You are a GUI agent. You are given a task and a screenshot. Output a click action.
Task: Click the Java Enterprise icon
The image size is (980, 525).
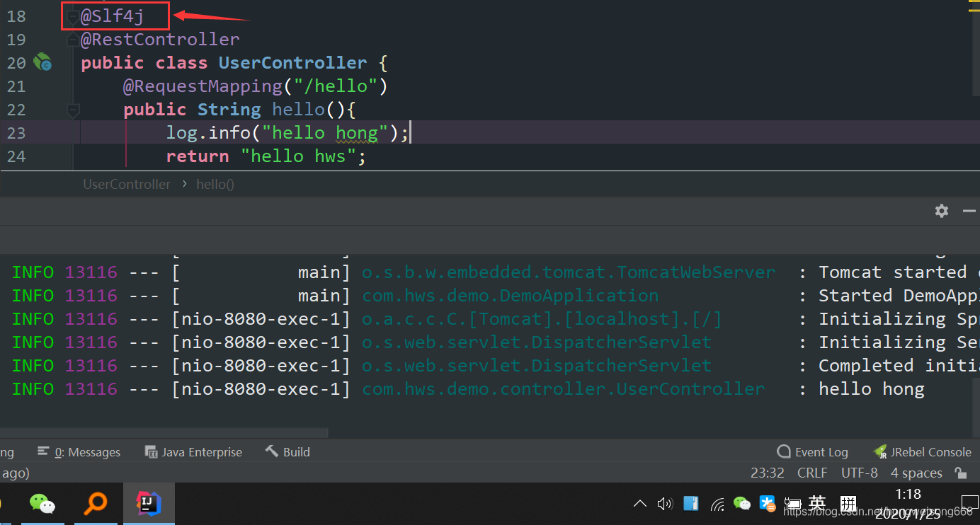(151, 451)
